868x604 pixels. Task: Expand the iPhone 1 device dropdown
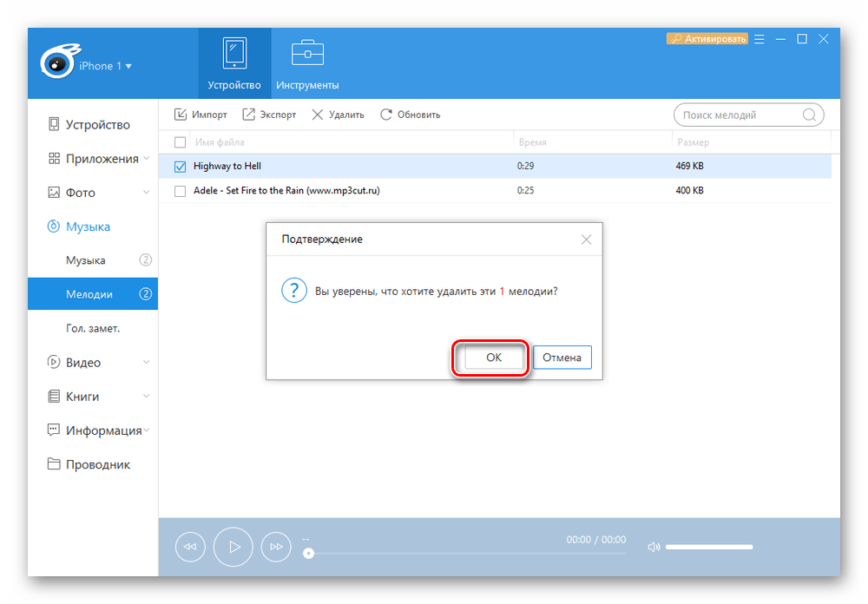pyautogui.click(x=105, y=66)
